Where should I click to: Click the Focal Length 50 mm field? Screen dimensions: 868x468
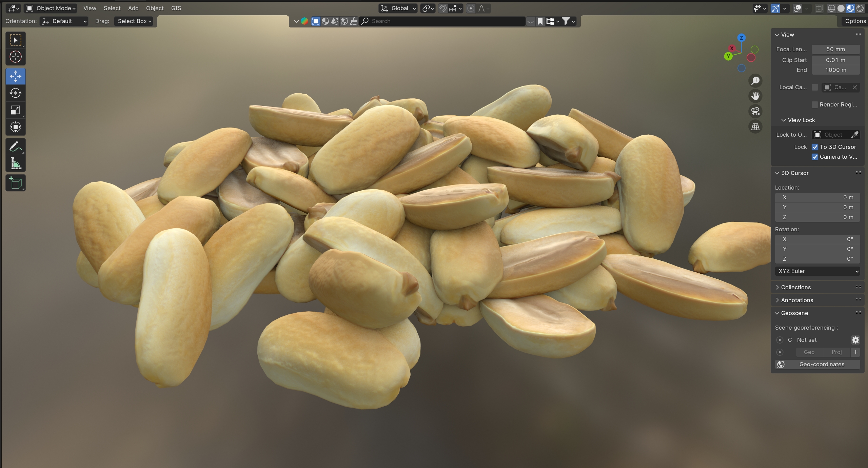(x=835, y=49)
